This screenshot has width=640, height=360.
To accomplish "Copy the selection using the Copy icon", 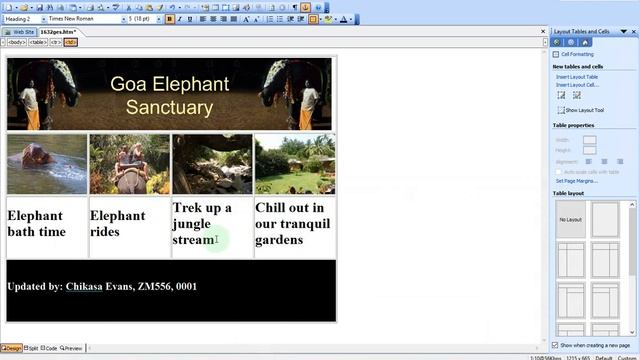I will point(139,7).
